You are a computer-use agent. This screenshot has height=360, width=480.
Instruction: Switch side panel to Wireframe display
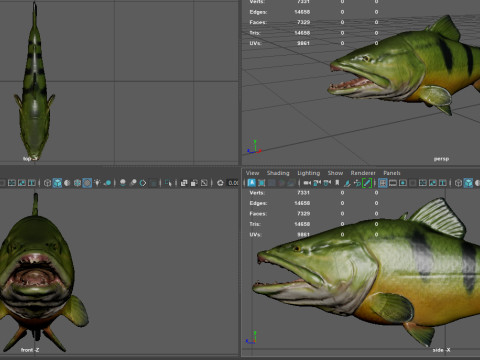coord(458,183)
